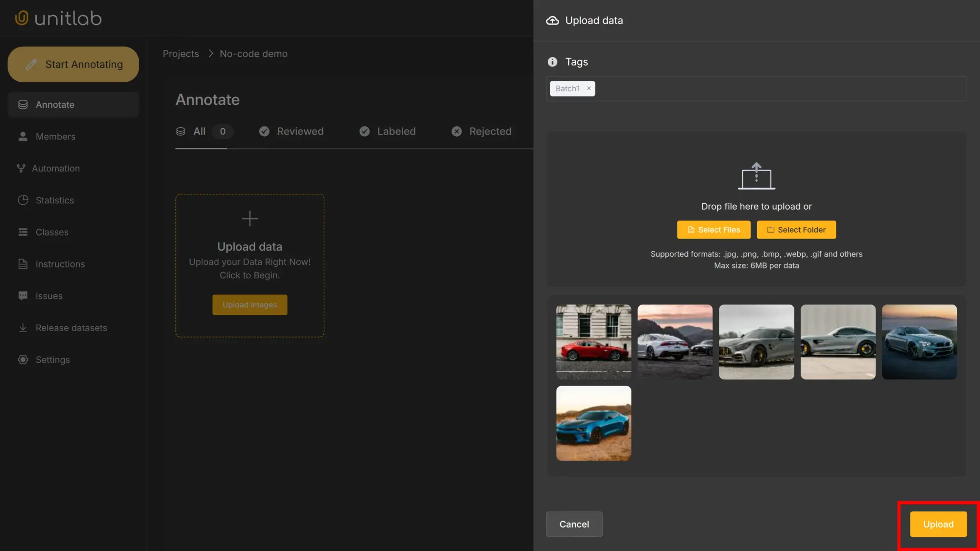Click the Release datasets download icon

click(x=23, y=327)
